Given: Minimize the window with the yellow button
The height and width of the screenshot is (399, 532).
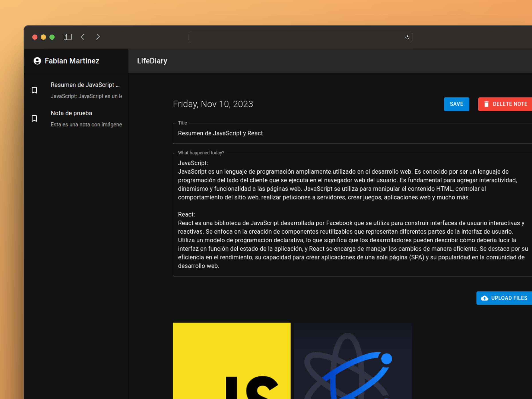Looking at the screenshot, I should [x=43, y=37].
